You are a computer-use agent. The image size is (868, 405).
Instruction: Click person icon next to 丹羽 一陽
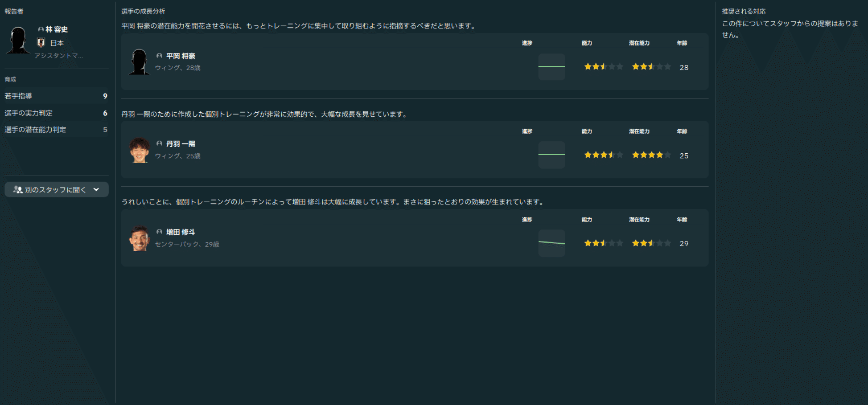(x=159, y=144)
